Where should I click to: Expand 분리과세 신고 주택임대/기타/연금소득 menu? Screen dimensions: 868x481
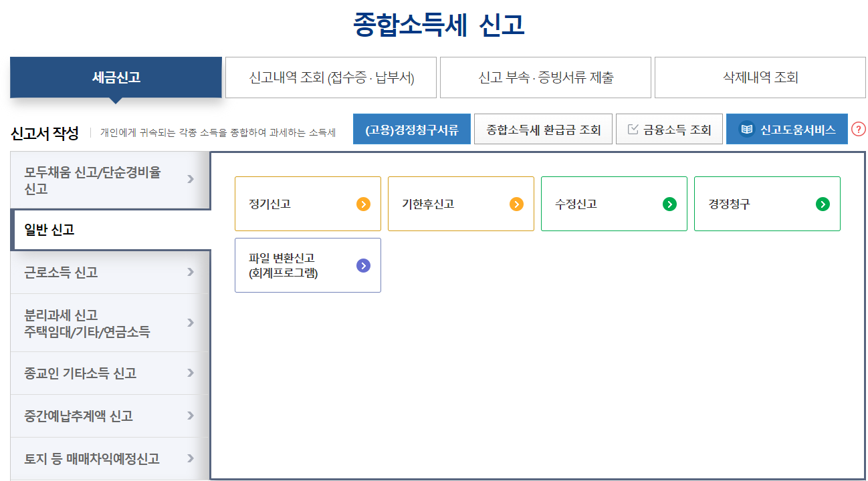100,323
